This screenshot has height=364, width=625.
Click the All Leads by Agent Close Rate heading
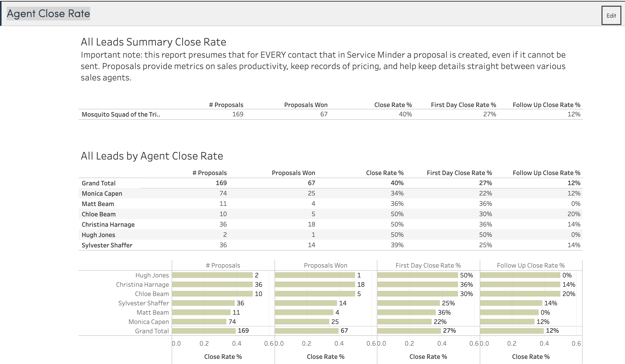[152, 156]
